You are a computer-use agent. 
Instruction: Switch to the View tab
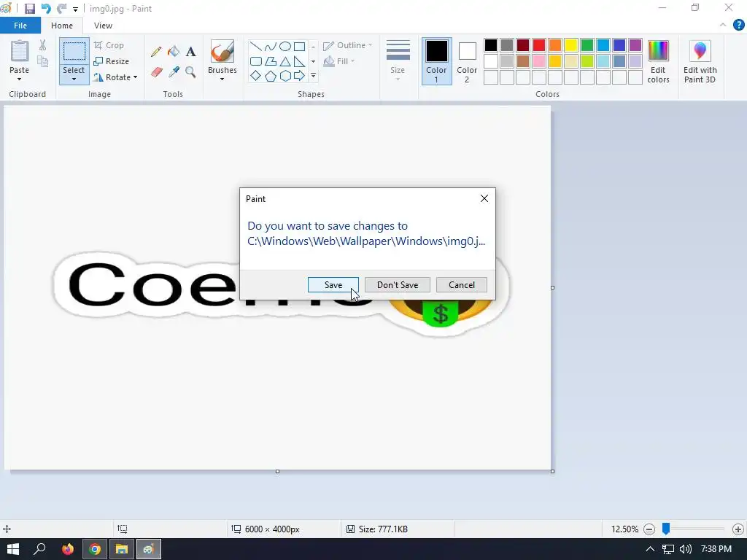tap(103, 26)
